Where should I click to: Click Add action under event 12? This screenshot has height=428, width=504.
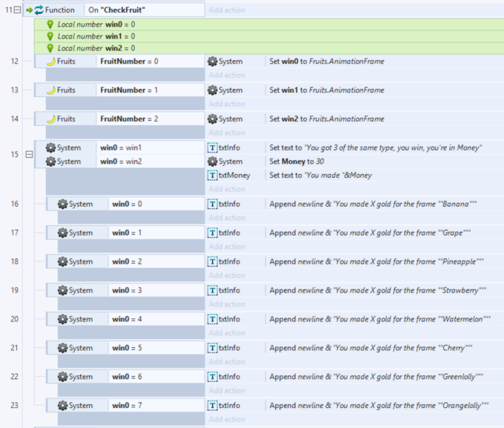pos(227,75)
